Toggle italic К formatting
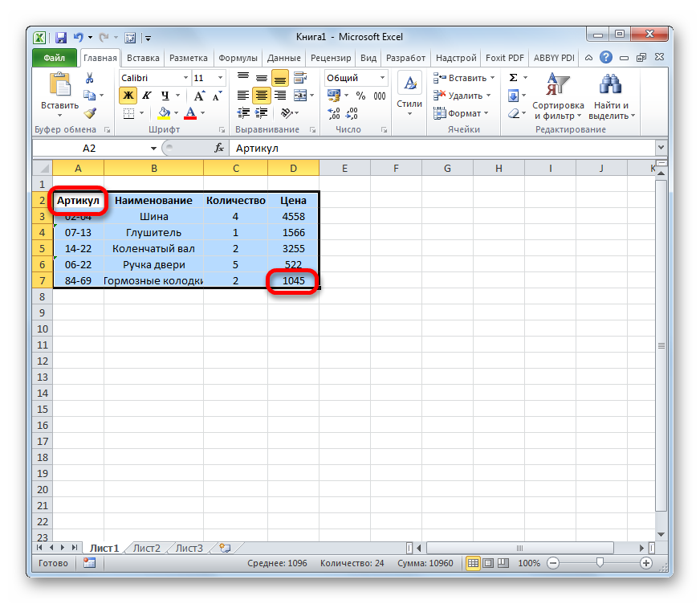The image size is (700, 604). [x=144, y=96]
